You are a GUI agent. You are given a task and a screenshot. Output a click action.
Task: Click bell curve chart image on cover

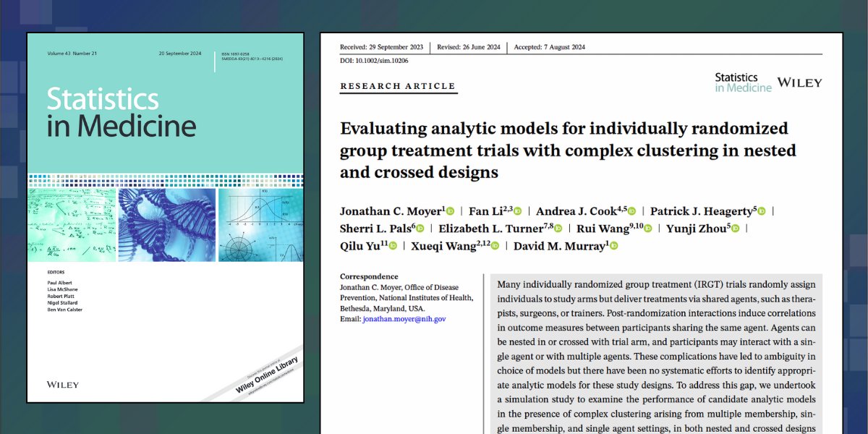pyautogui.click(x=260, y=225)
